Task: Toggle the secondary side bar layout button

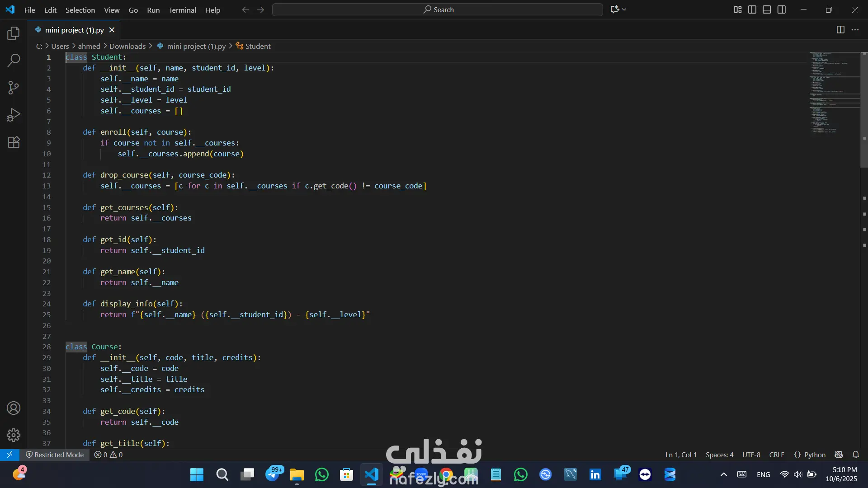Action: [x=782, y=9]
